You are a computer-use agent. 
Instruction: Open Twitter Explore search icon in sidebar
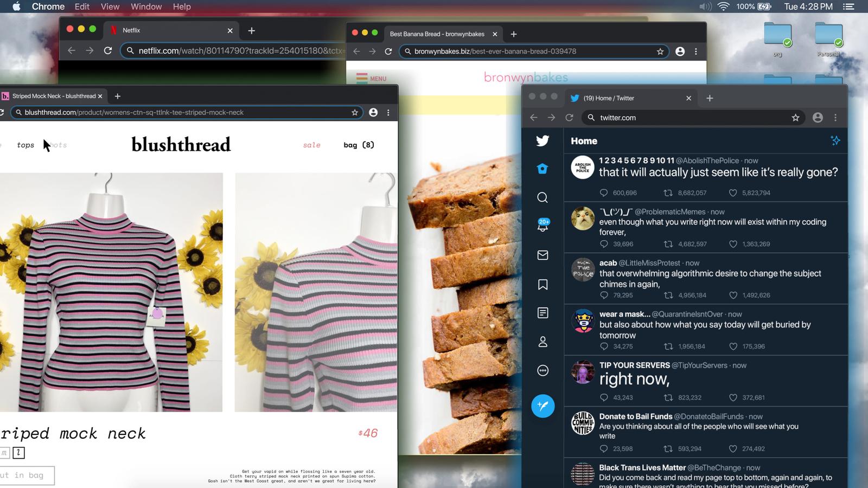click(x=542, y=197)
